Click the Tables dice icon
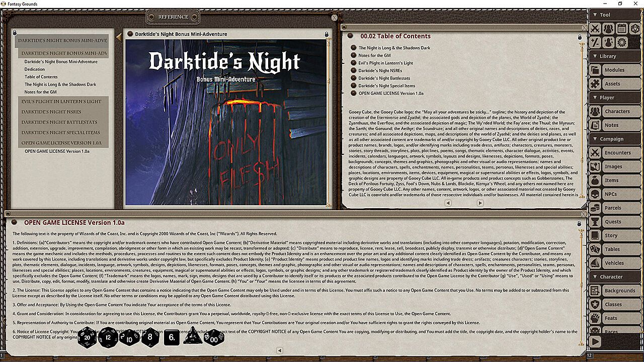The width and height of the screenshot is (644, 362). pos(595,249)
